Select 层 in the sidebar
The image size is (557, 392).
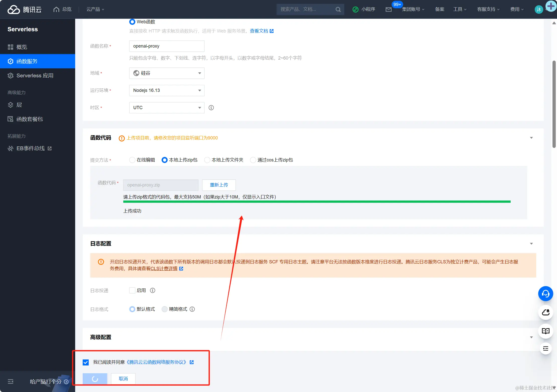coord(20,105)
